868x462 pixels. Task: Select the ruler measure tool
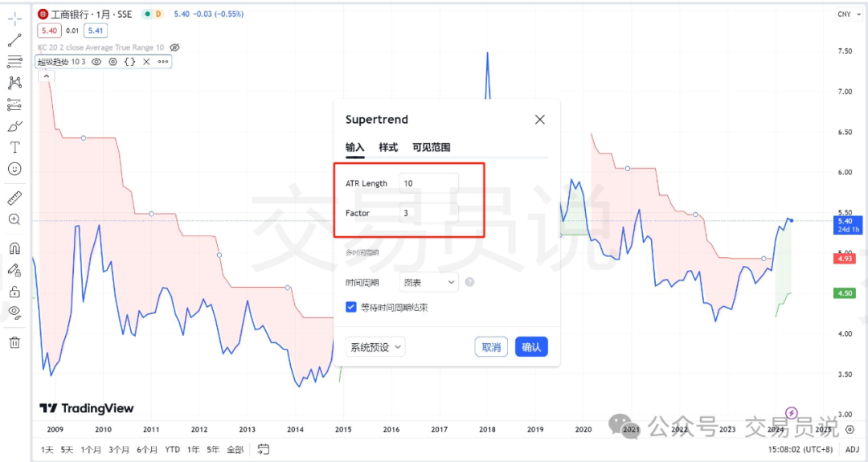coord(15,198)
